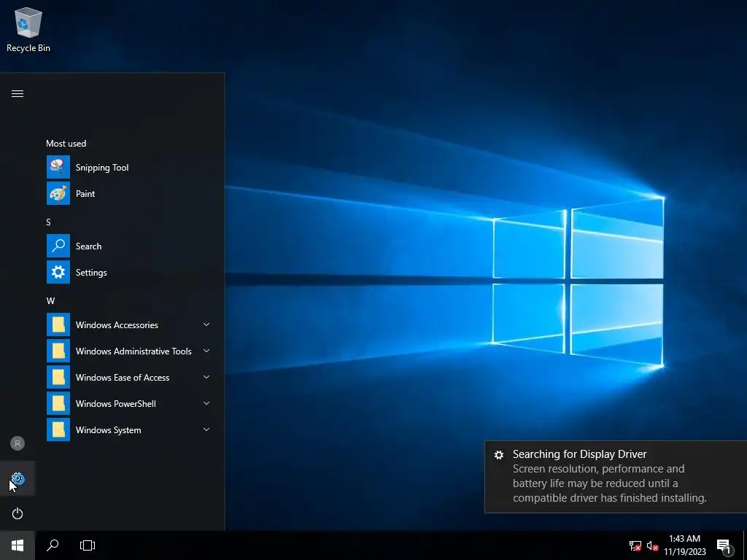This screenshot has width=747, height=560.
Task: Open the Windows PowerShell folder
Action: (x=130, y=403)
